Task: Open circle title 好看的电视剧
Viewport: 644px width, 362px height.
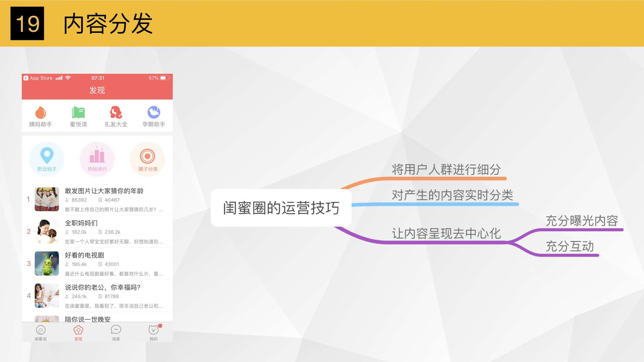Action: pyautogui.click(x=85, y=255)
